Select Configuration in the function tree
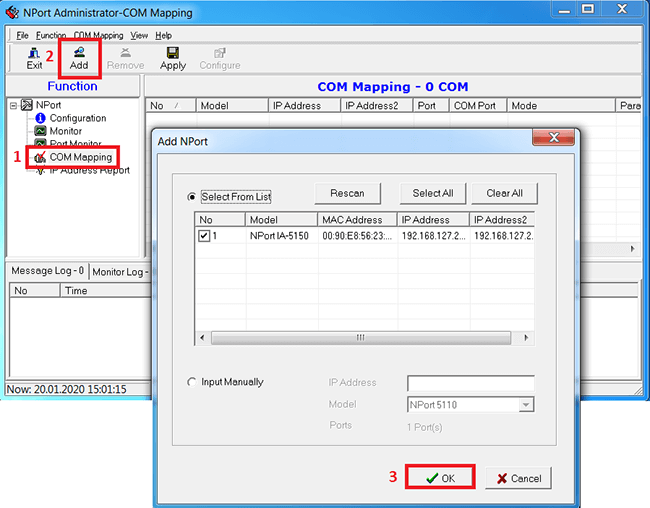Image resolution: width=650 pixels, height=508 pixels. coord(78,118)
